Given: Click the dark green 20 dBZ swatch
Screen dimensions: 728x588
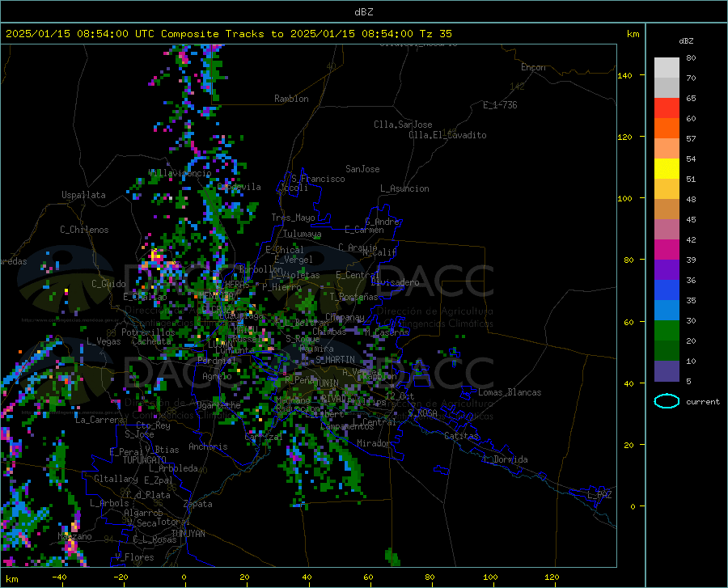Looking at the screenshot, I should tap(667, 351).
